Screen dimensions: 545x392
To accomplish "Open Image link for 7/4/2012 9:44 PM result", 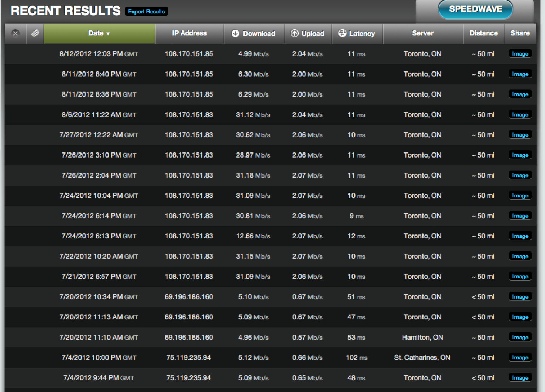I will click(x=520, y=378).
